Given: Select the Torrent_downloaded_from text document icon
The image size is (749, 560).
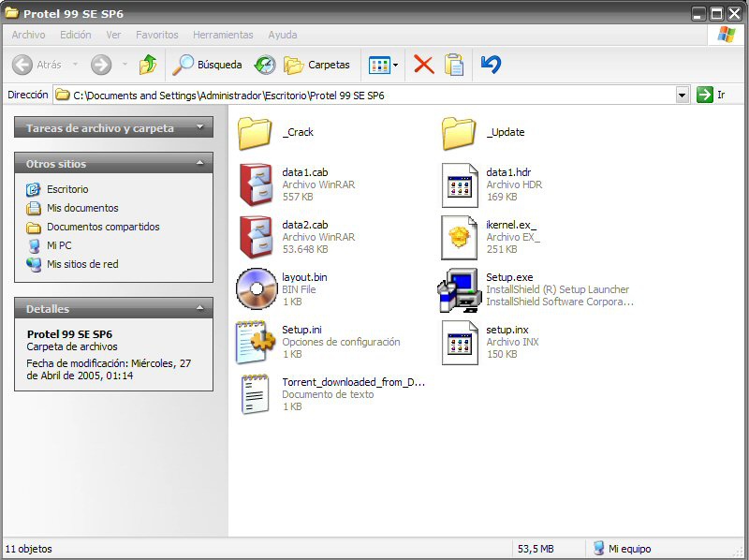Looking at the screenshot, I should (255, 394).
